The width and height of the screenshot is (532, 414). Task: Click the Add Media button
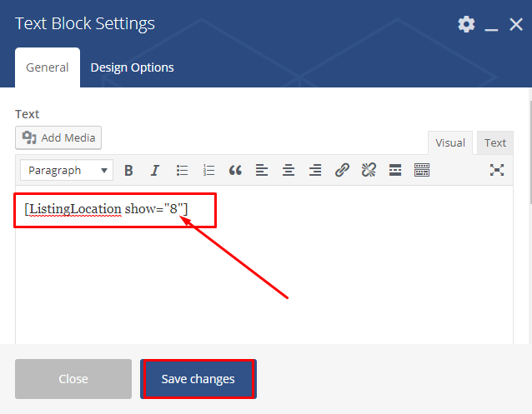[x=58, y=137]
